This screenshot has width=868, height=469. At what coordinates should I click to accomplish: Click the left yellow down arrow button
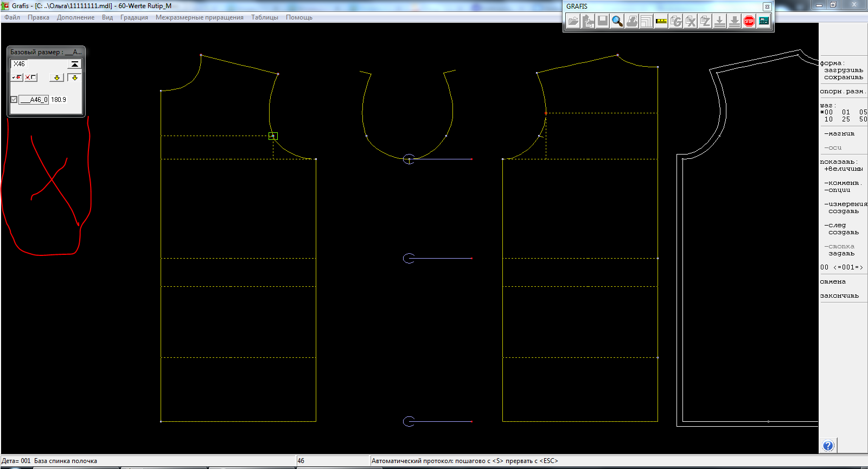coord(56,78)
